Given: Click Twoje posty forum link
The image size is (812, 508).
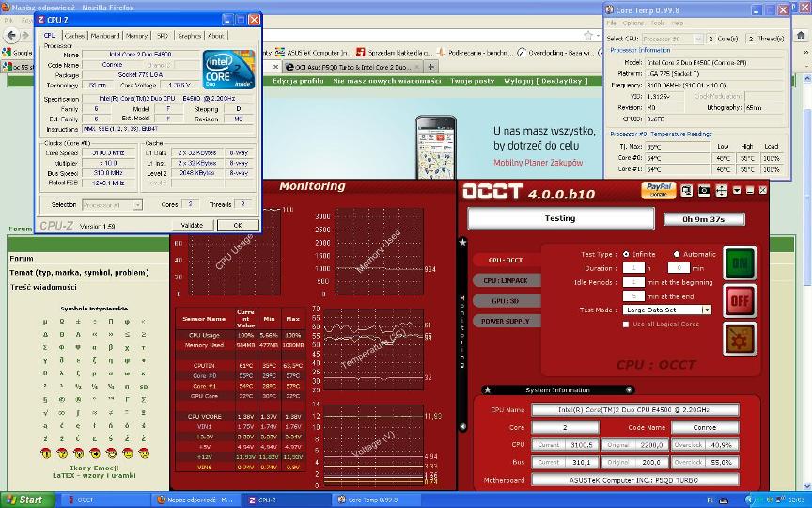Looking at the screenshot, I should point(473,81).
